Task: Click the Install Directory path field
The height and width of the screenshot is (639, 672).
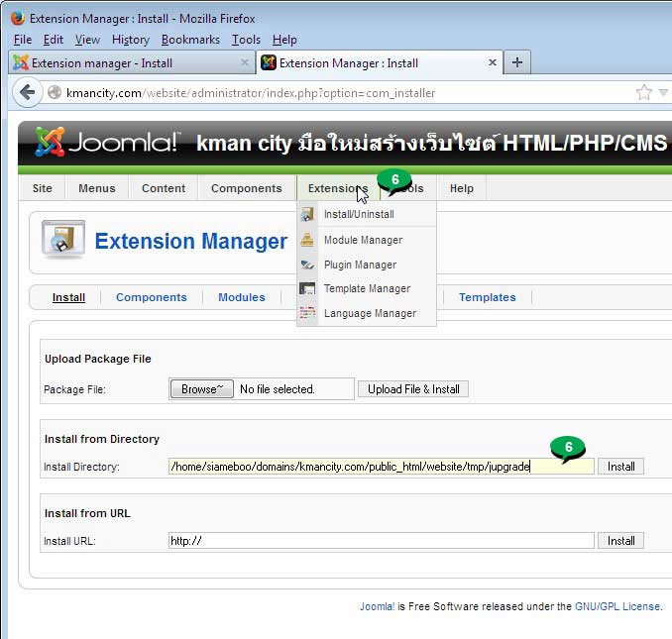Action: 381,466
